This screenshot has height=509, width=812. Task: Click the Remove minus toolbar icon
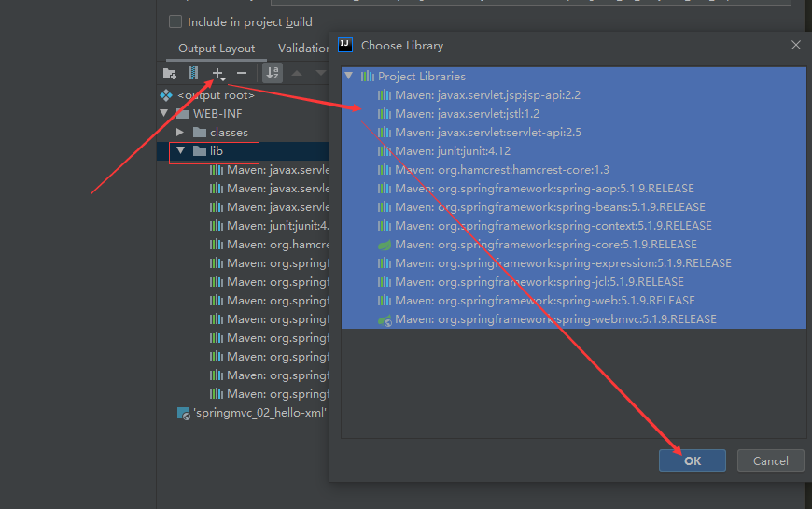(242, 73)
